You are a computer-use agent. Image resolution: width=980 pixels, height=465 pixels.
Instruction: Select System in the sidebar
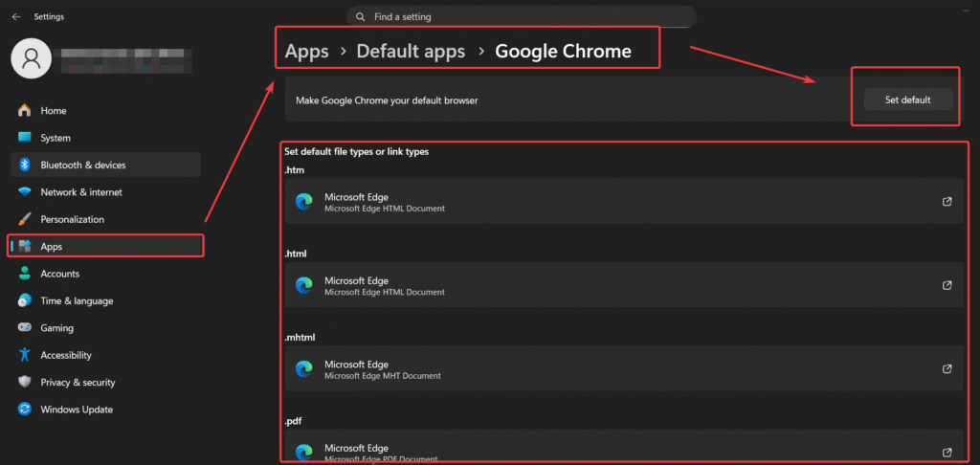click(x=55, y=138)
